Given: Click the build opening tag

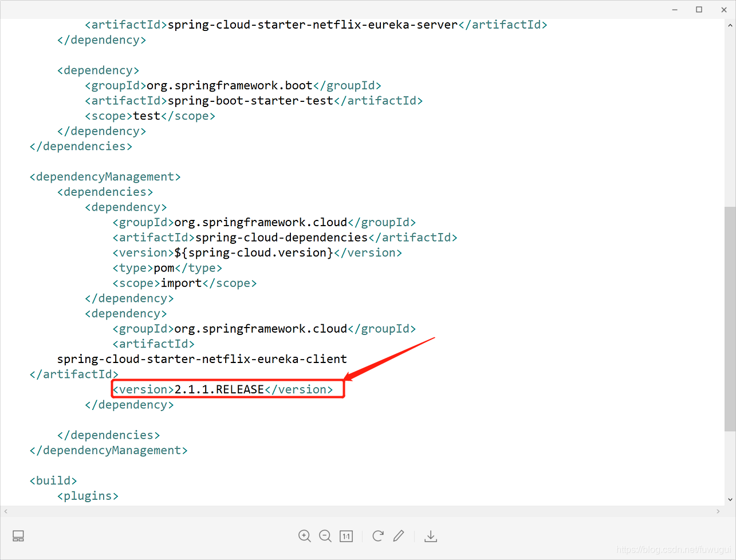Looking at the screenshot, I should pos(53,481).
